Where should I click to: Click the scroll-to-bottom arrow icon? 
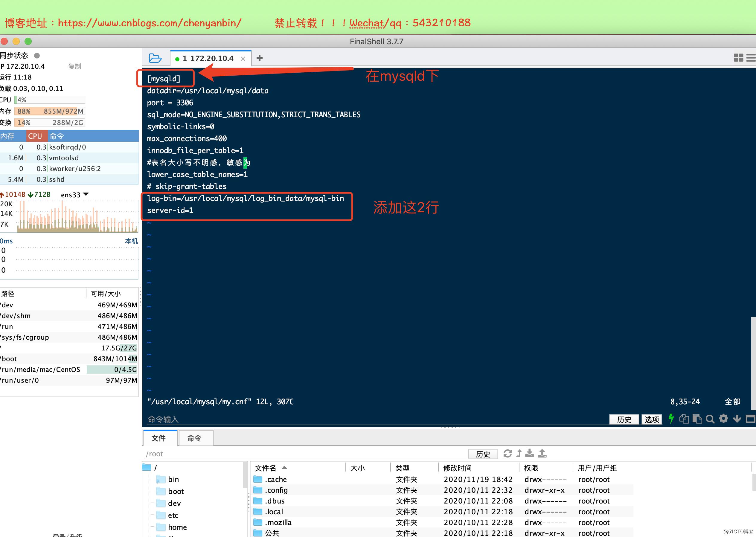[x=737, y=419]
